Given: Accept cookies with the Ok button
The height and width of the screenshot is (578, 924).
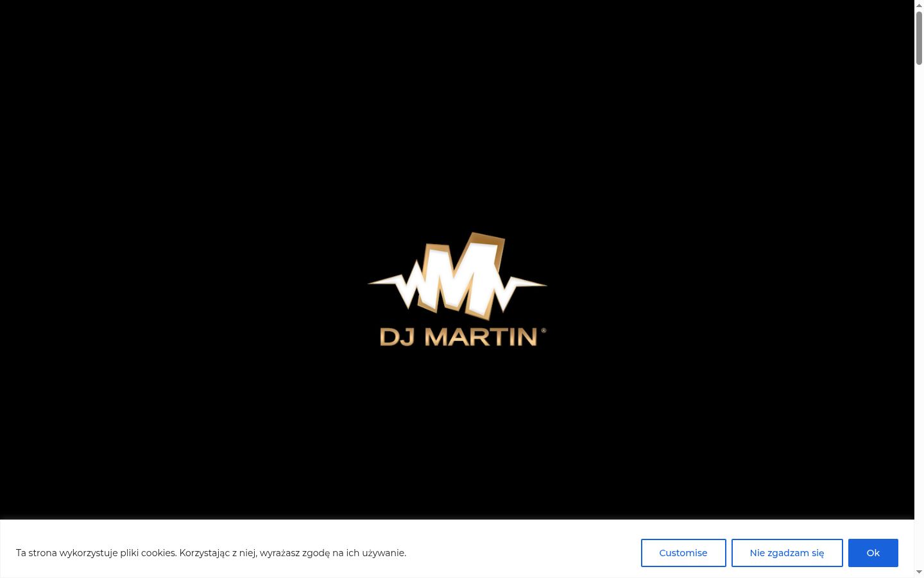Looking at the screenshot, I should click(x=873, y=553).
